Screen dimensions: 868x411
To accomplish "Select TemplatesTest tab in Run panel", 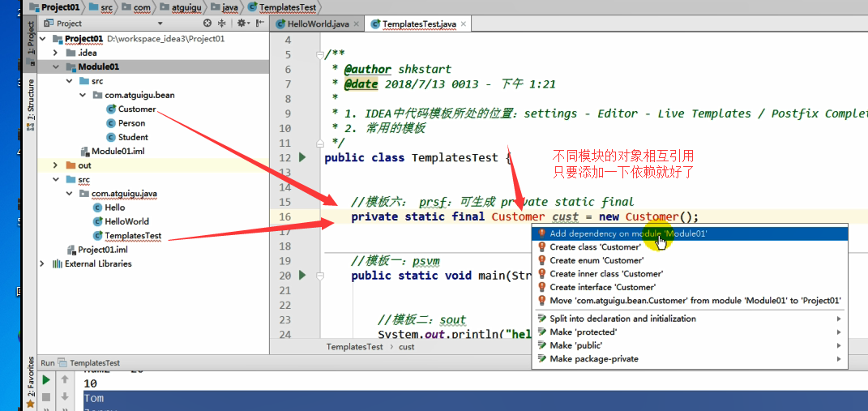I will click(89, 363).
